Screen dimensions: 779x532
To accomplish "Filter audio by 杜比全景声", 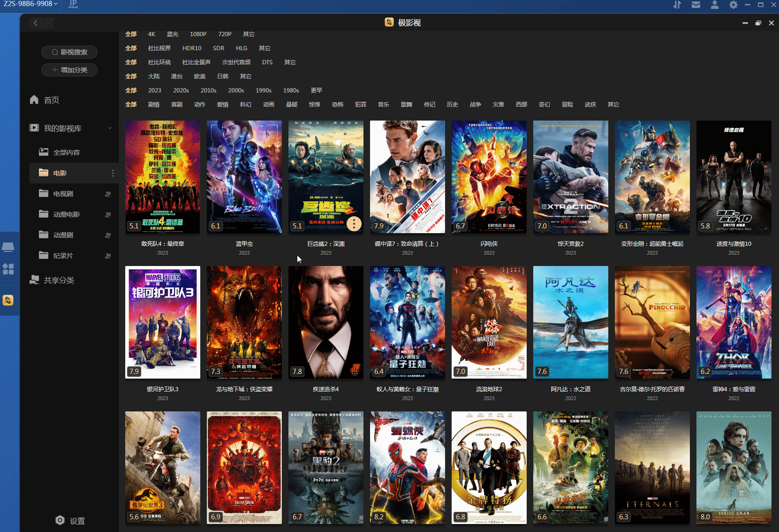I will click(197, 62).
